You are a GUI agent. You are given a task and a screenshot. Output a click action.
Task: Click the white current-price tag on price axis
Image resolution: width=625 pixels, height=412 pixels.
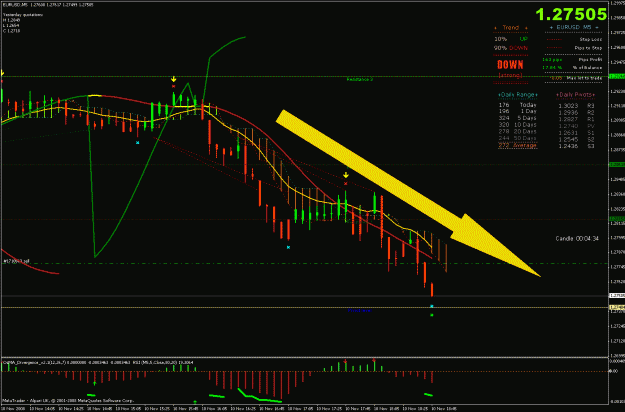[x=617, y=296]
